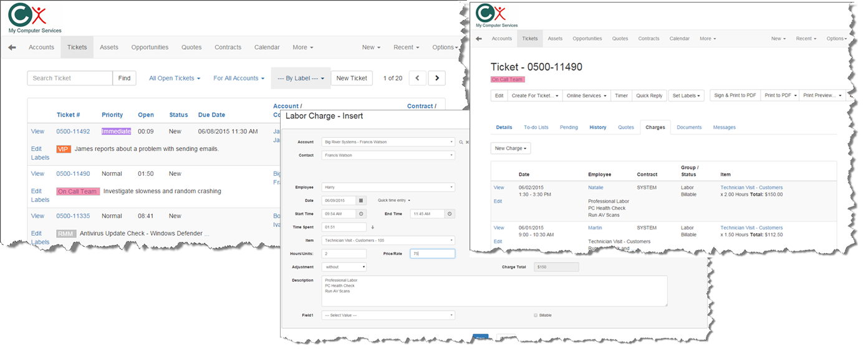The height and width of the screenshot is (351, 868).
Task: Open ticket 0500-11492 link
Action: coord(73,132)
